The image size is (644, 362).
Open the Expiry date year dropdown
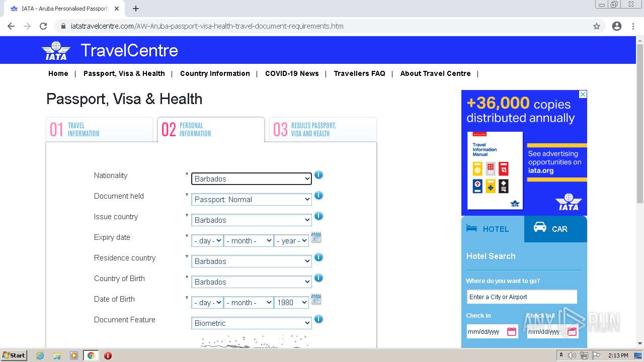click(x=291, y=241)
